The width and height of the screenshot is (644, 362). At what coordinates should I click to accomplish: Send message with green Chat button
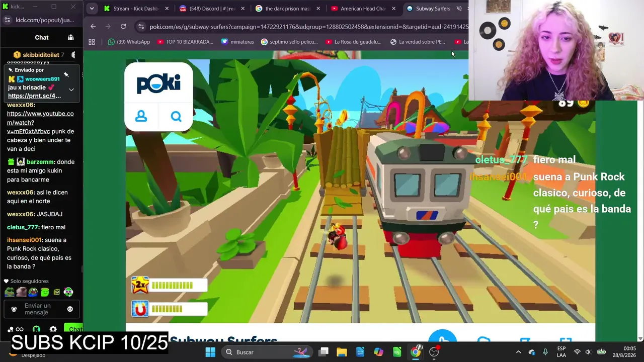[74, 329]
